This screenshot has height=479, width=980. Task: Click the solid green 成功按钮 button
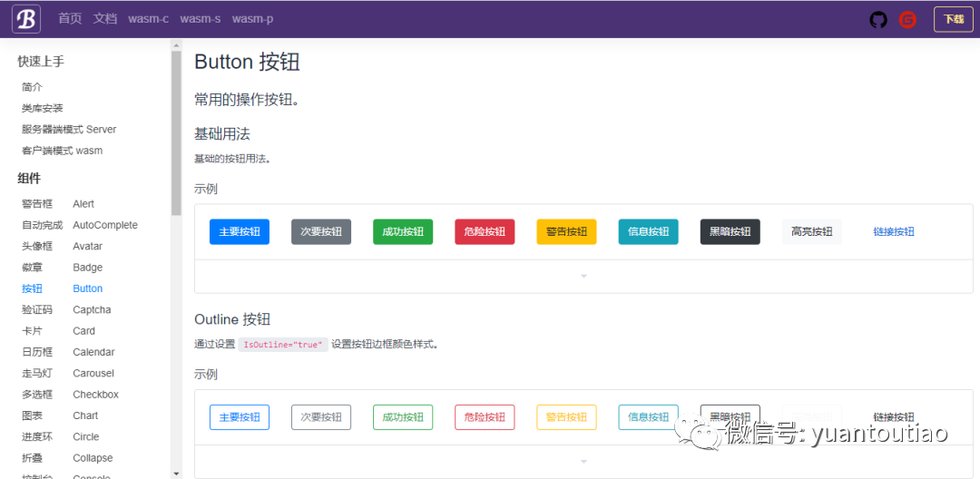click(403, 231)
